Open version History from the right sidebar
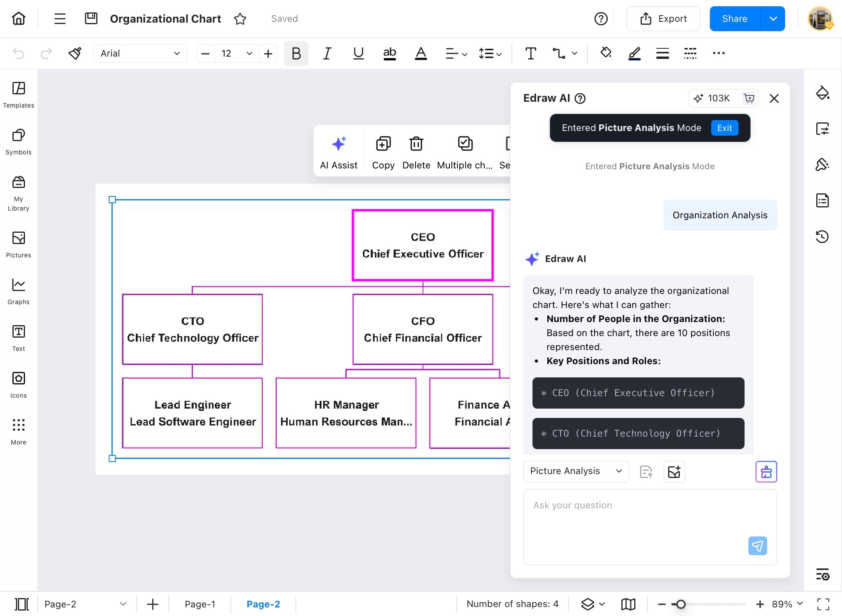The height and width of the screenshot is (616, 842). coord(823,236)
